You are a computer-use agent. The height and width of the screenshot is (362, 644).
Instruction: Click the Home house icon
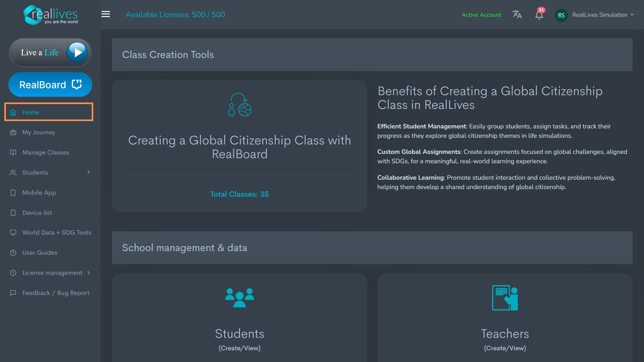(x=13, y=112)
